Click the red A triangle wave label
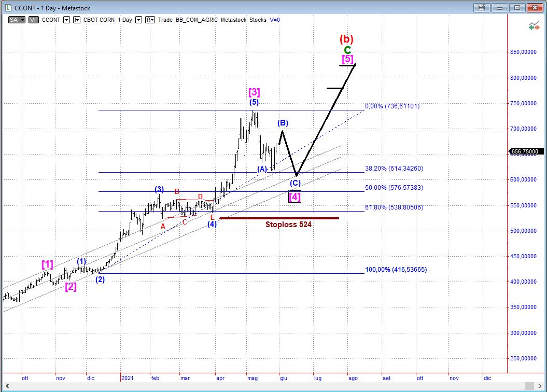 (163, 227)
